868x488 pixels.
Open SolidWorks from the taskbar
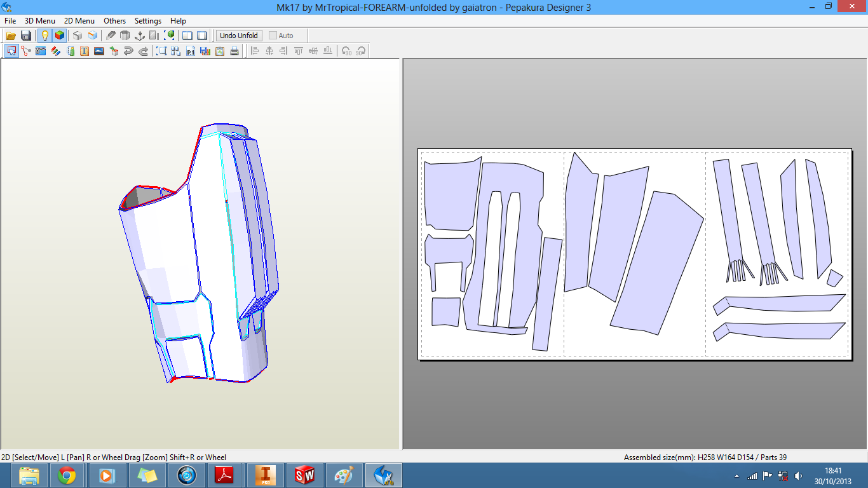[x=304, y=475]
